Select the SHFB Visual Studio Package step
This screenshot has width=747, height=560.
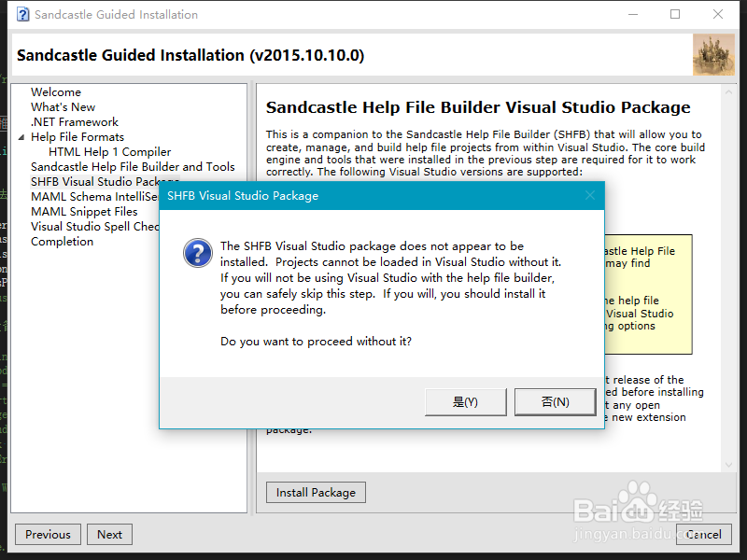[106, 181]
